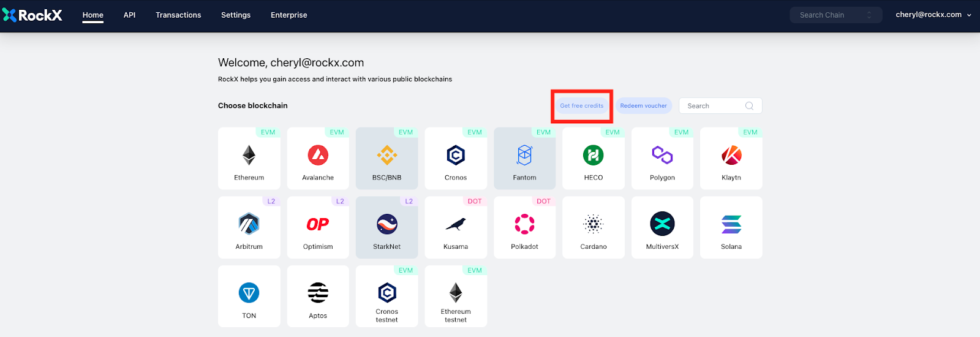Choose the Ethereum testnet icon

(x=456, y=293)
